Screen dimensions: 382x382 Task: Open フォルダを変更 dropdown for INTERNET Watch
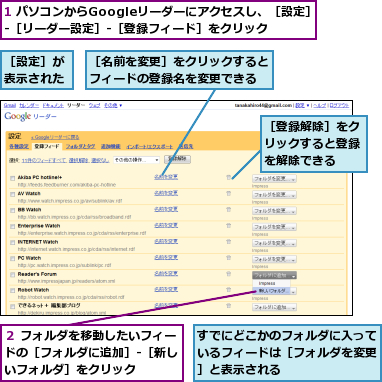pyautogui.click(x=274, y=243)
